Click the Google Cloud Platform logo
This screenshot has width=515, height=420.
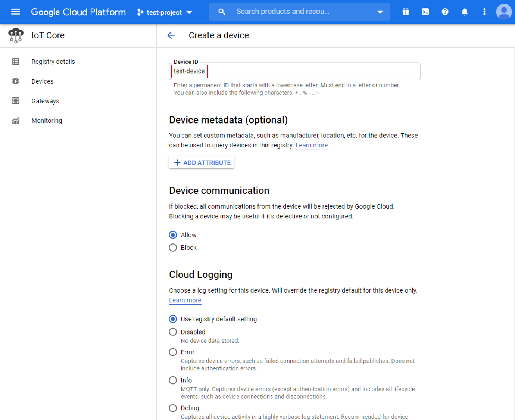(x=78, y=12)
